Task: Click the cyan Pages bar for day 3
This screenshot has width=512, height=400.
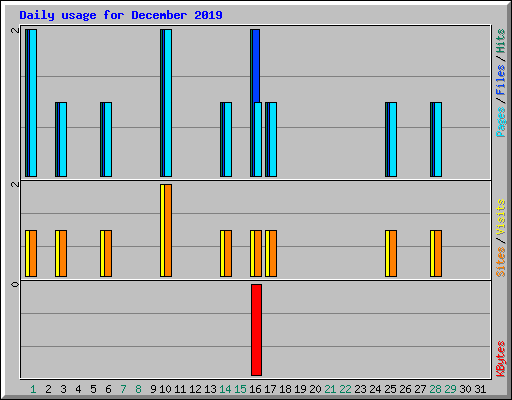Action: pos(63,139)
